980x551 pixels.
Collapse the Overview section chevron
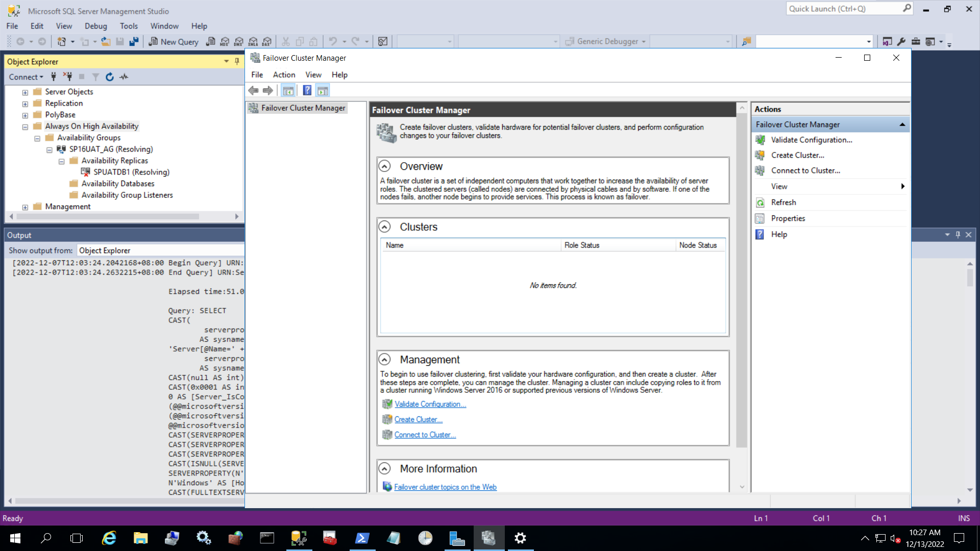pyautogui.click(x=385, y=166)
